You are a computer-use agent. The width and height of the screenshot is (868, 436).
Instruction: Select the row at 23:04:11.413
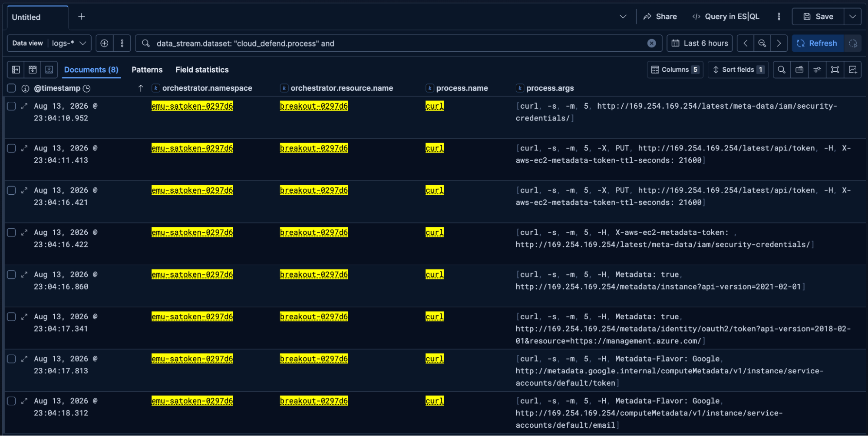(x=11, y=148)
